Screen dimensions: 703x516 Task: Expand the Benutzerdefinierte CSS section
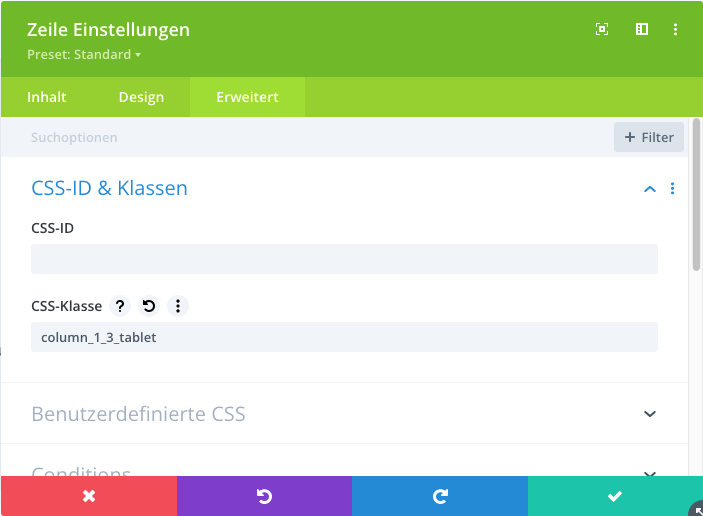coord(650,414)
